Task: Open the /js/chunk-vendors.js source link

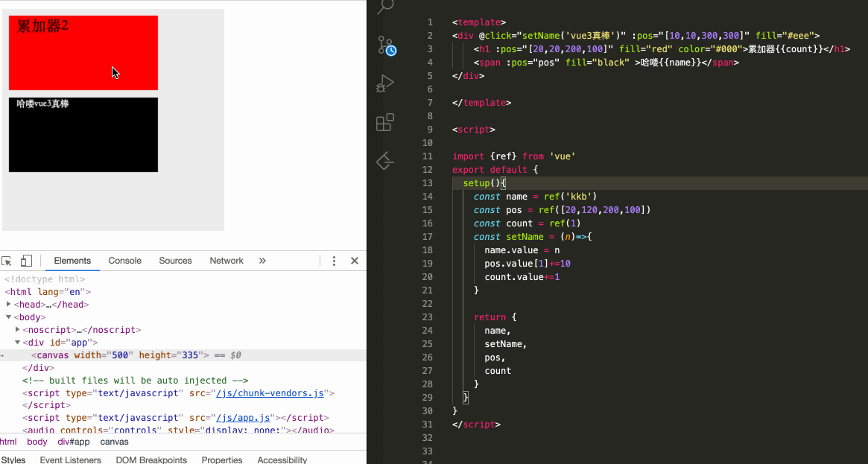Action: (270, 393)
